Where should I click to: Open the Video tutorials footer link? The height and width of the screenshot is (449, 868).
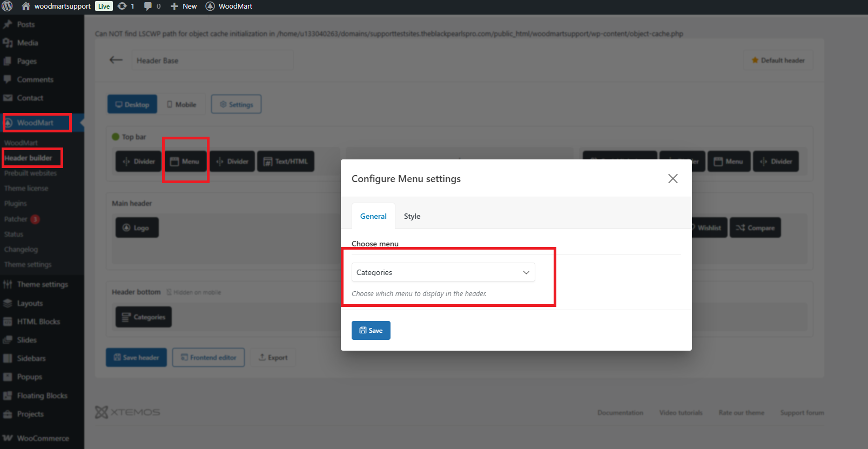pos(681,412)
